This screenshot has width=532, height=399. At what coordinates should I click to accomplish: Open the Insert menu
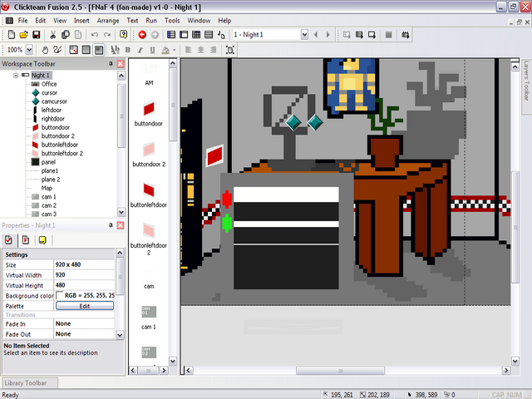[x=81, y=21]
